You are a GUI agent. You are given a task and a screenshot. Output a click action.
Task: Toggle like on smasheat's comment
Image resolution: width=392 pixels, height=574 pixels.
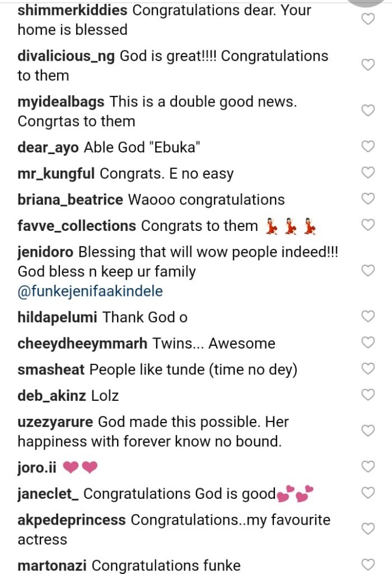tap(367, 369)
